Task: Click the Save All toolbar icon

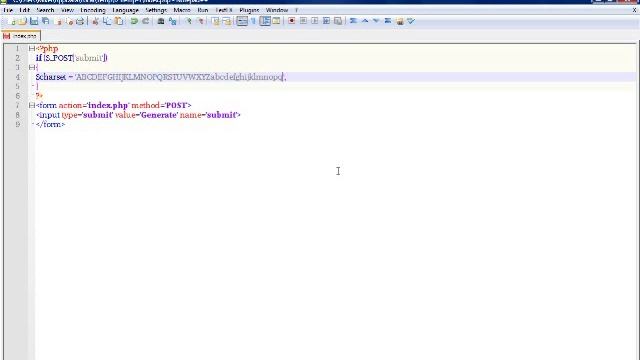Action: tap(45, 21)
